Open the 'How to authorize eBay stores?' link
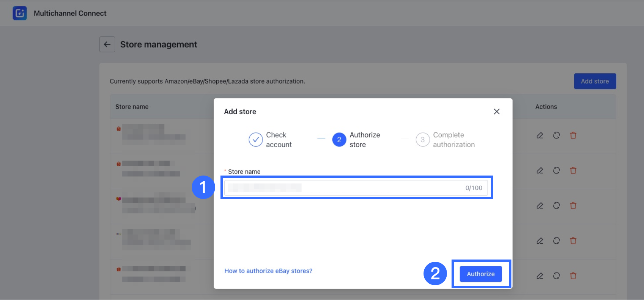Image resolution: width=644 pixels, height=300 pixels. pyautogui.click(x=268, y=271)
